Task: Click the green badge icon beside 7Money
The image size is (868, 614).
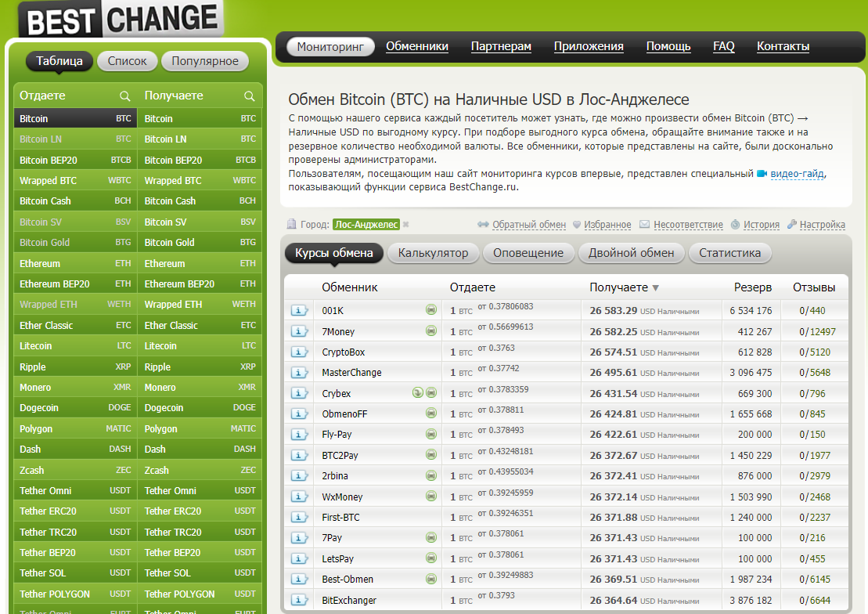Action: coord(431,330)
